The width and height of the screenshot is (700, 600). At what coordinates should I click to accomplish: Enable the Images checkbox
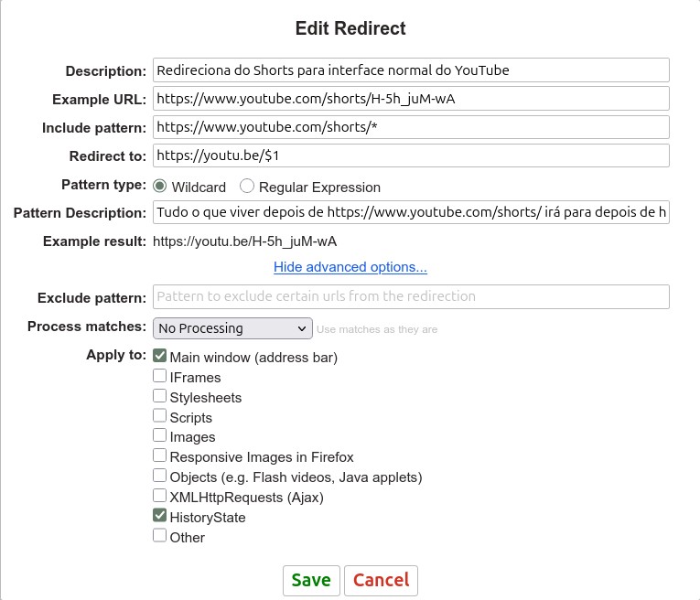pyautogui.click(x=160, y=436)
